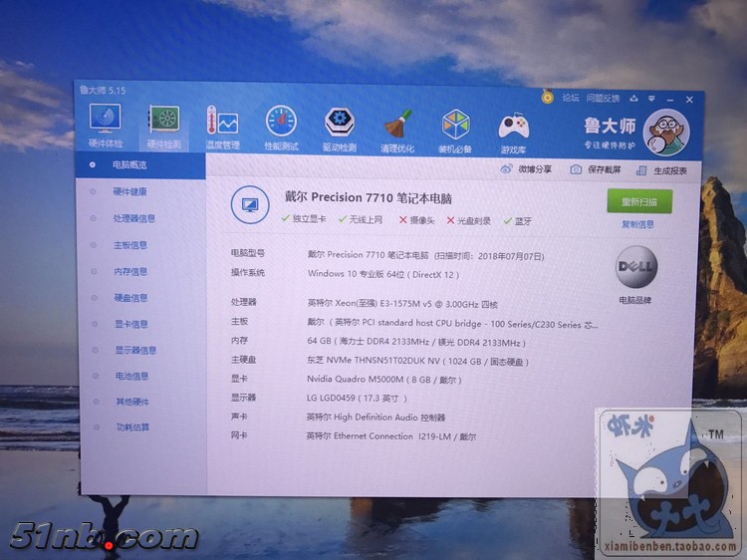
Task: Open 装机必备 essential software cube icon
Action: click(455, 132)
